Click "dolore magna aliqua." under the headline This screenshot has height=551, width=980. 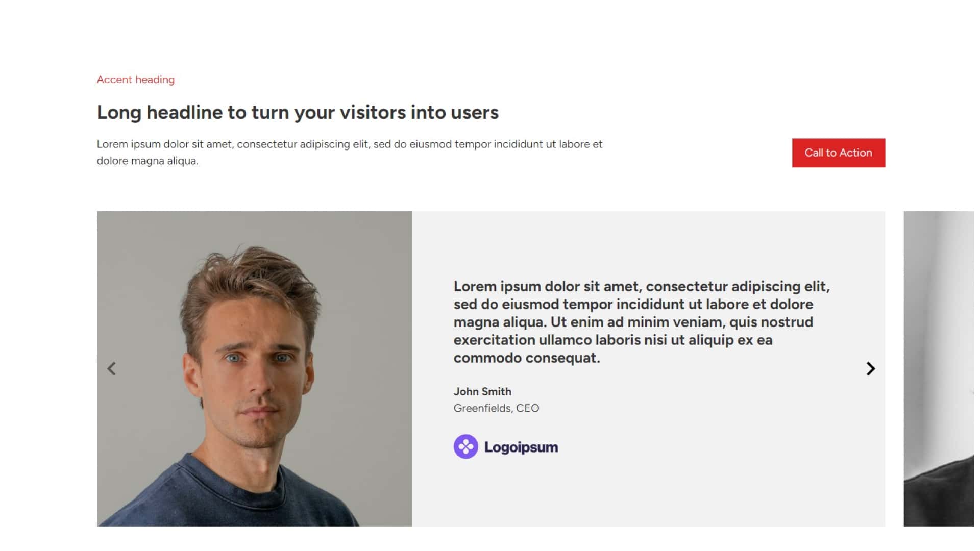tap(148, 161)
